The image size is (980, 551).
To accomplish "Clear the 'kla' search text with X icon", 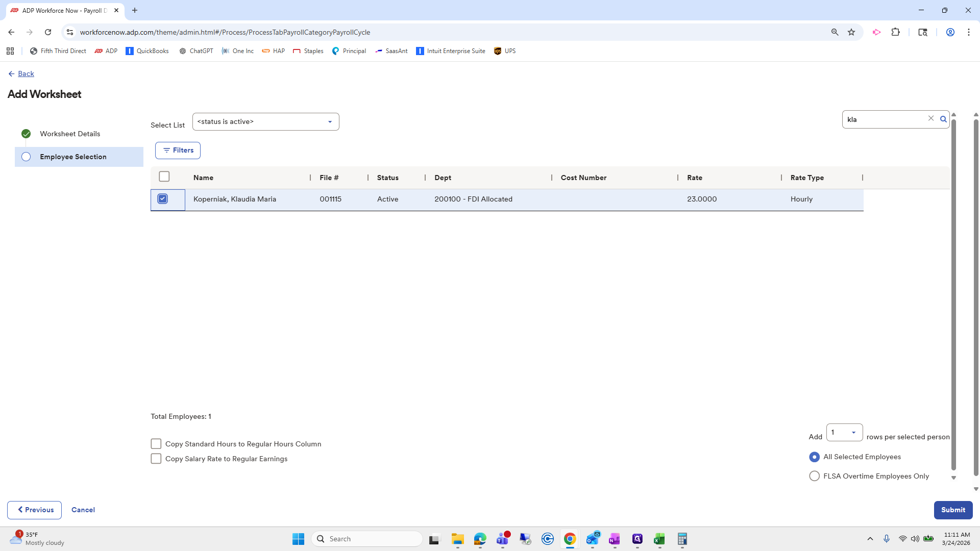I will [930, 118].
